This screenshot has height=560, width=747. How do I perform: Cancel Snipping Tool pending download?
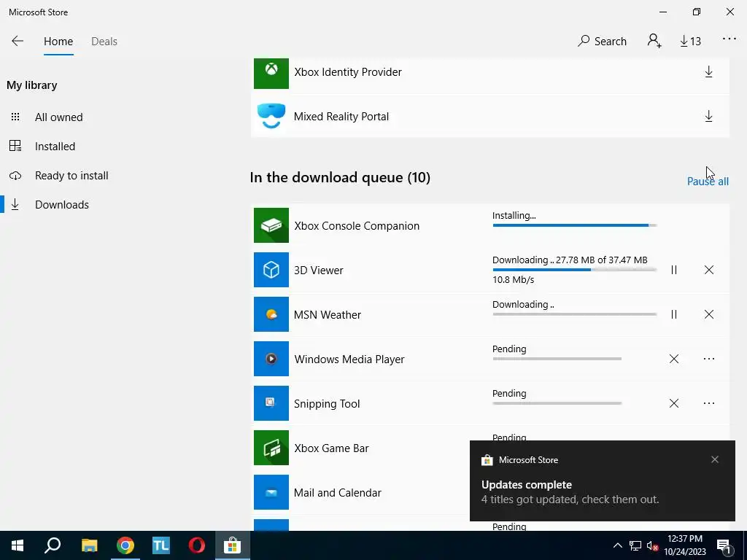point(673,403)
